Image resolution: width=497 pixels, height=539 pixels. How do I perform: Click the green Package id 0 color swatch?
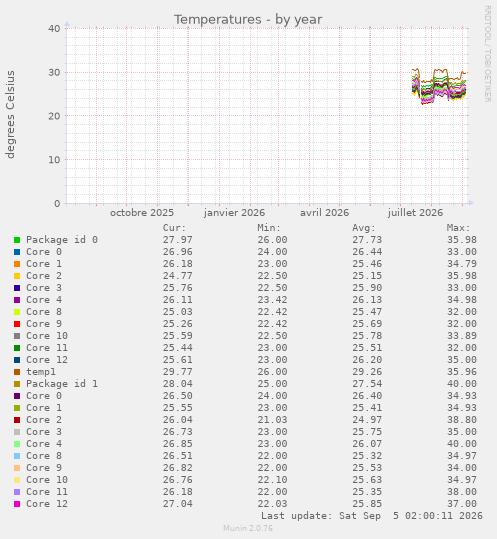17,240
